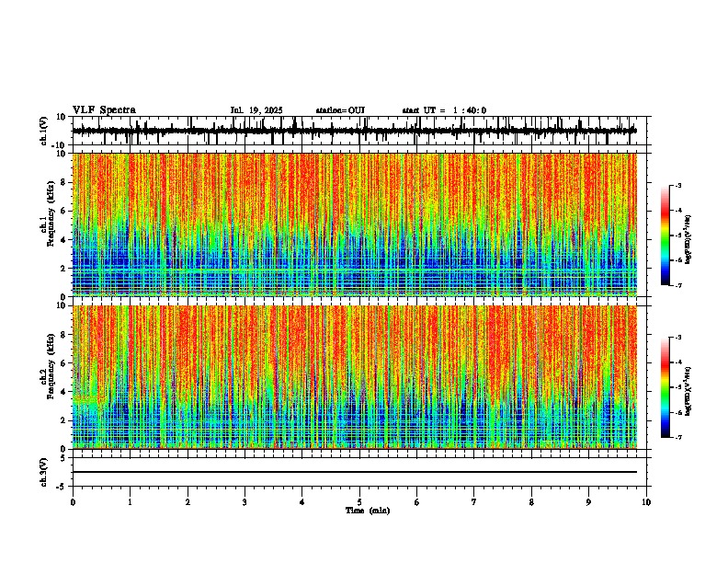
Task: Click time axis tick label '8'
Action: coord(531,502)
